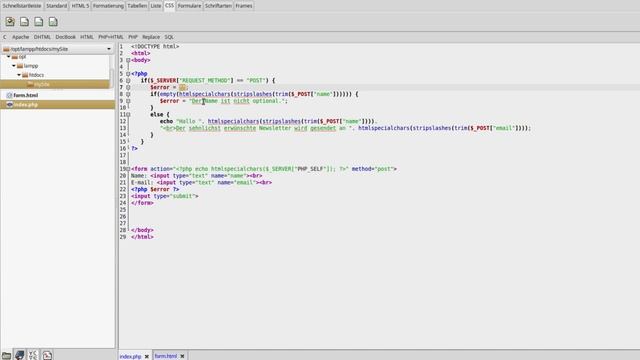
Task: Open the character map sidebar tab icon
Action: click(x=33, y=355)
